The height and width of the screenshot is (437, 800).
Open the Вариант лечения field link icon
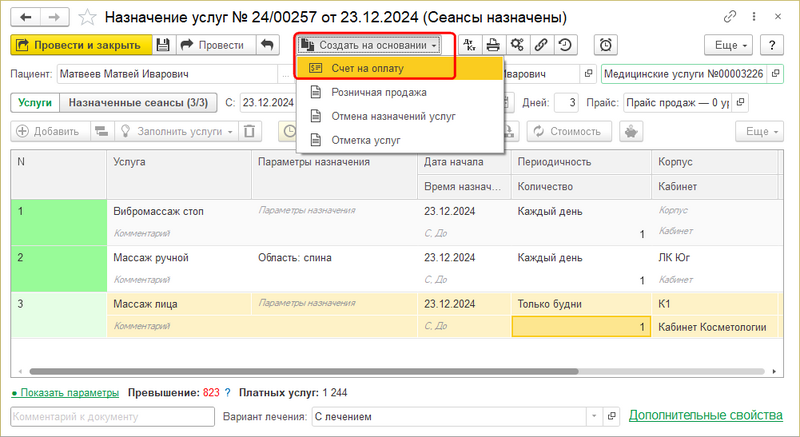[x=611, y=417]
